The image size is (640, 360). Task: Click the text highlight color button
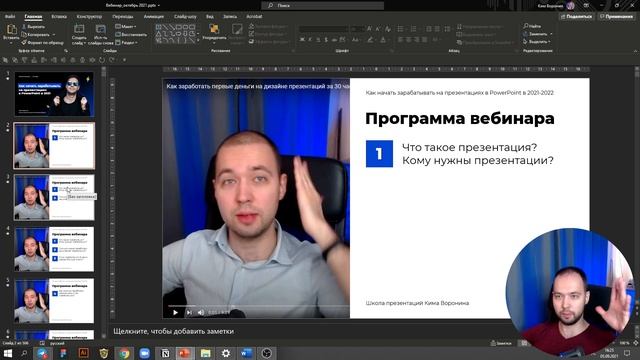[370, 40]
